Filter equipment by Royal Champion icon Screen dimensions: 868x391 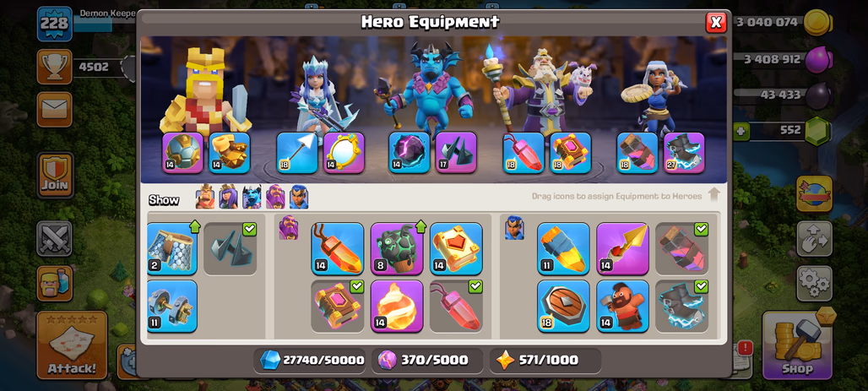[x=299, y=197]
